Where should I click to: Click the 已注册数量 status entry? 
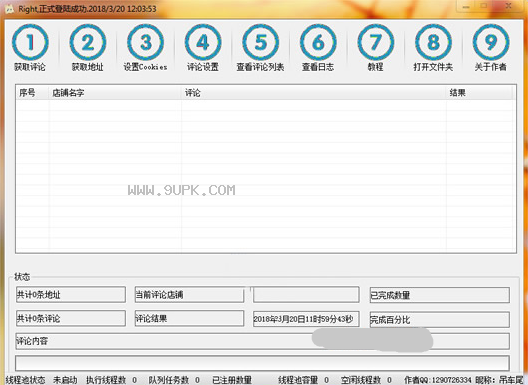click(x=232, y=380)
